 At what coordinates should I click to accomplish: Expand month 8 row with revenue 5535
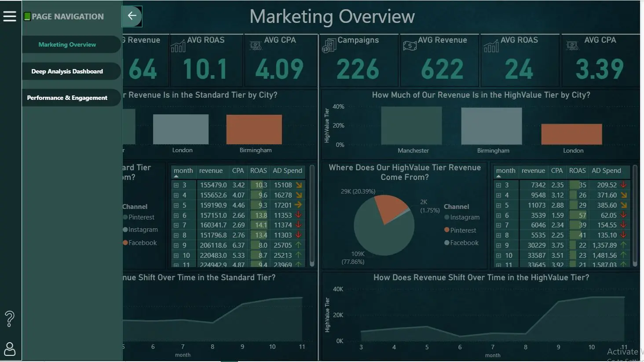coord(498,235)
